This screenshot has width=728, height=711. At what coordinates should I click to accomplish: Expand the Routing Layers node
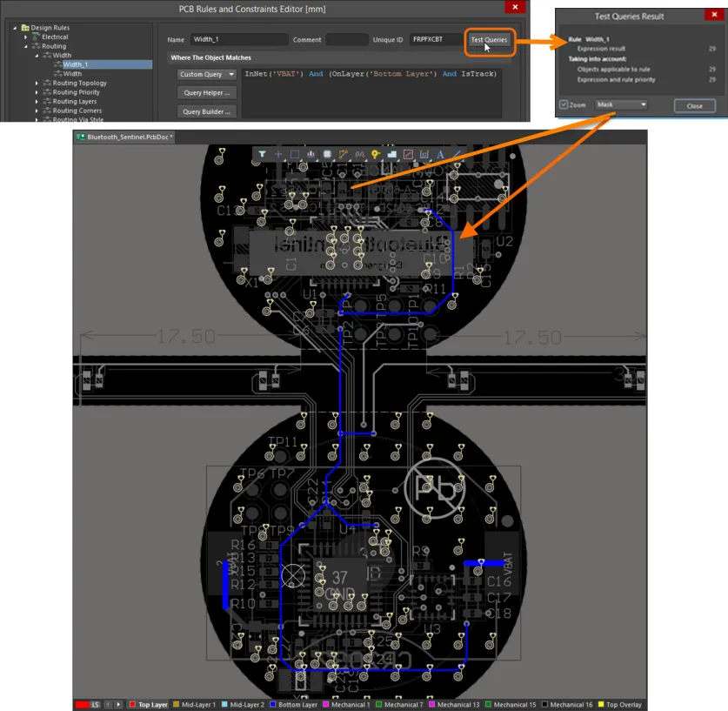37,101
